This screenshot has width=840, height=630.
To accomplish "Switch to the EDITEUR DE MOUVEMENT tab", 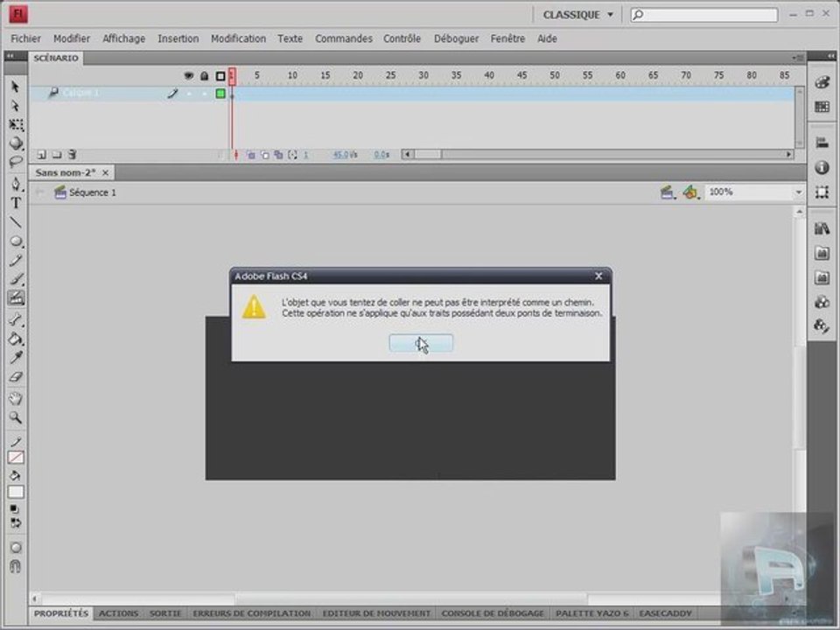I will click(x=376, y=613).
